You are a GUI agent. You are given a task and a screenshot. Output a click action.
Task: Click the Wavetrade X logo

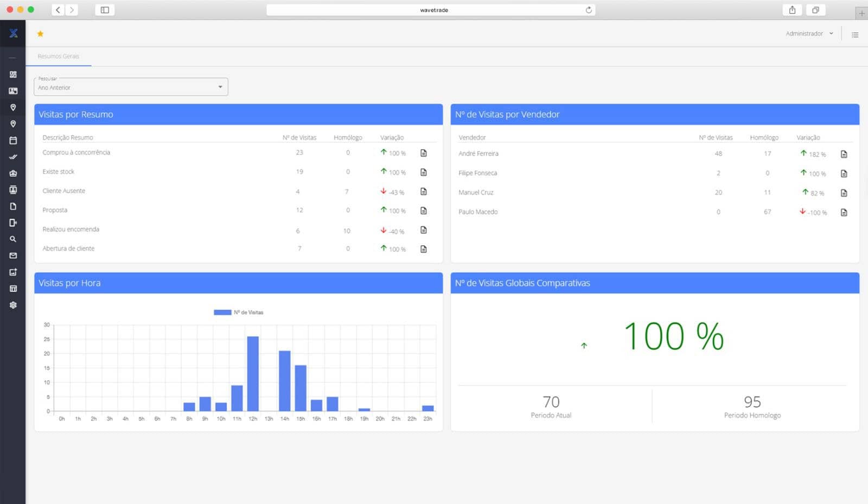[x=13, y=33]
